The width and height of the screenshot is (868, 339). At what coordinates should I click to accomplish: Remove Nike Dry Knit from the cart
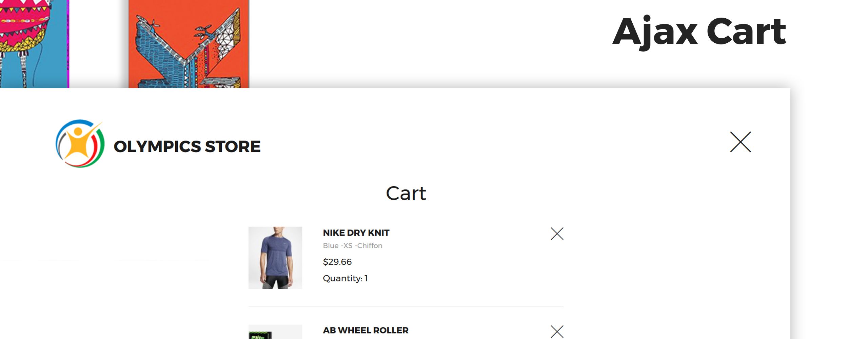pos(557,234)
